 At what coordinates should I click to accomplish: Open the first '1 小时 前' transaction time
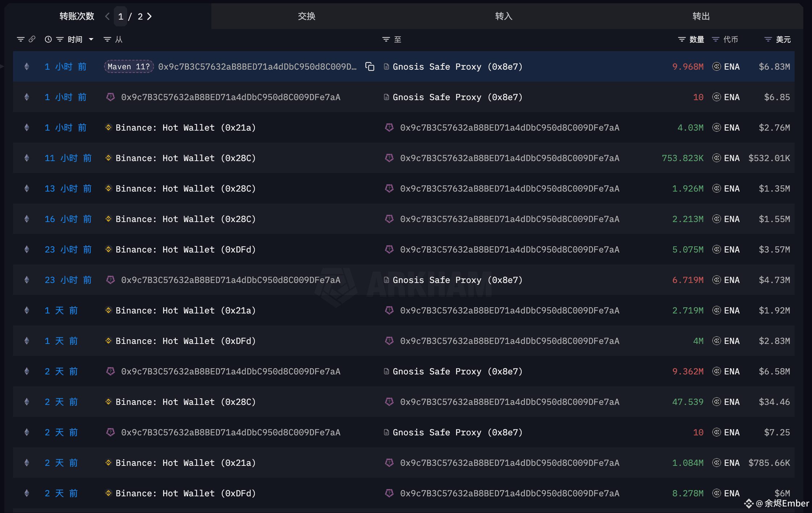(66, 66)
